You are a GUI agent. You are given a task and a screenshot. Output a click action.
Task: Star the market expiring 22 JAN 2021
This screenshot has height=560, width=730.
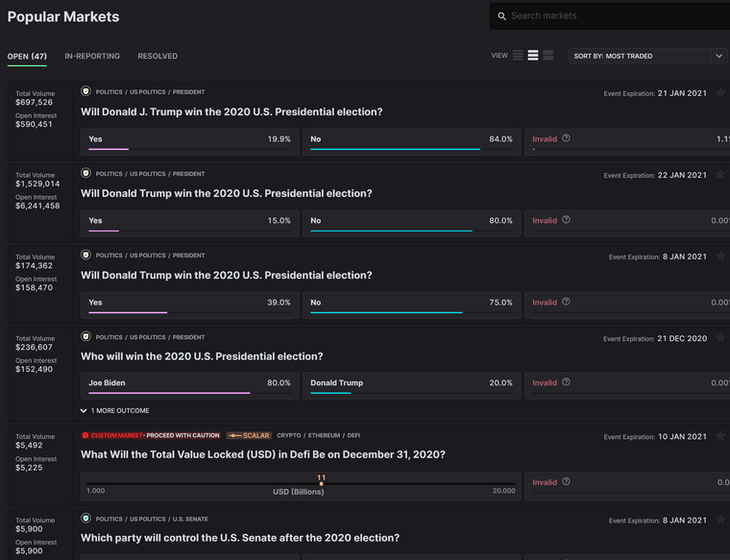[720, 175]
